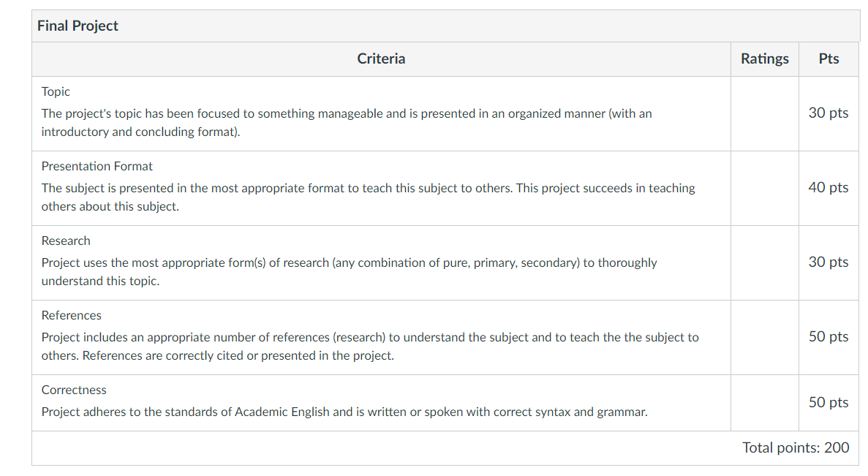This screenshot has width=868, height=476.
Task: Click the References criterion description text
Action: coord(370,347)
